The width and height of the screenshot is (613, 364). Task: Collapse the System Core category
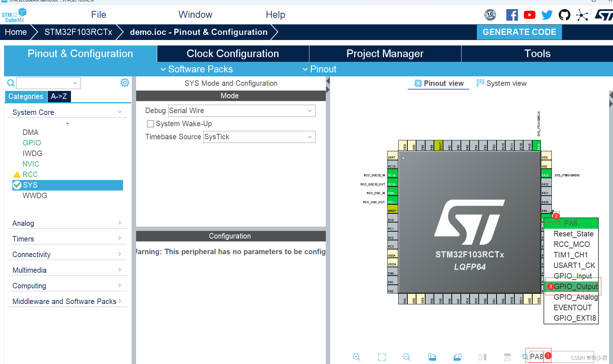120,112
